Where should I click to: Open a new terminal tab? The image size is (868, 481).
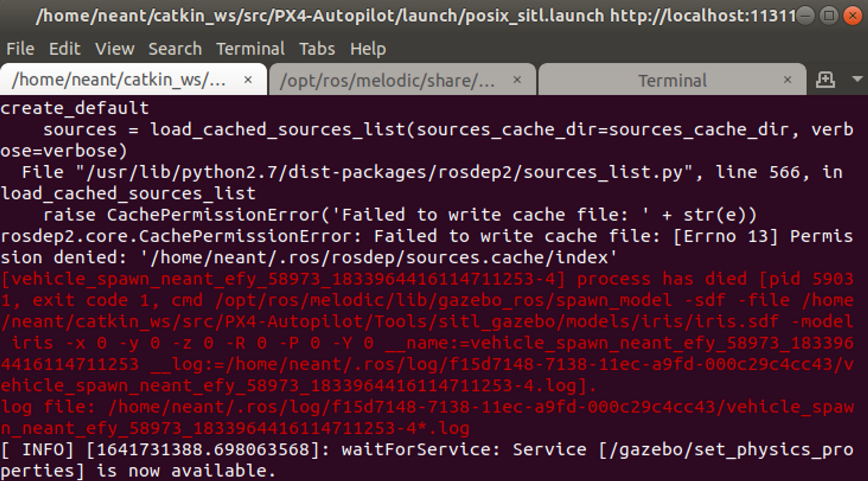[825, 79]
